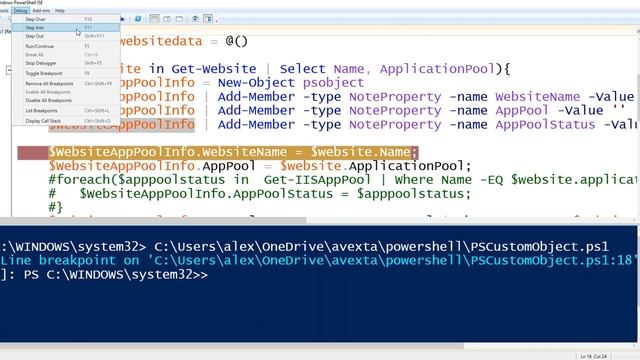640x360 pixels.
Task: Open Show Command Window toolbar icon
Action: pos(196,19)
